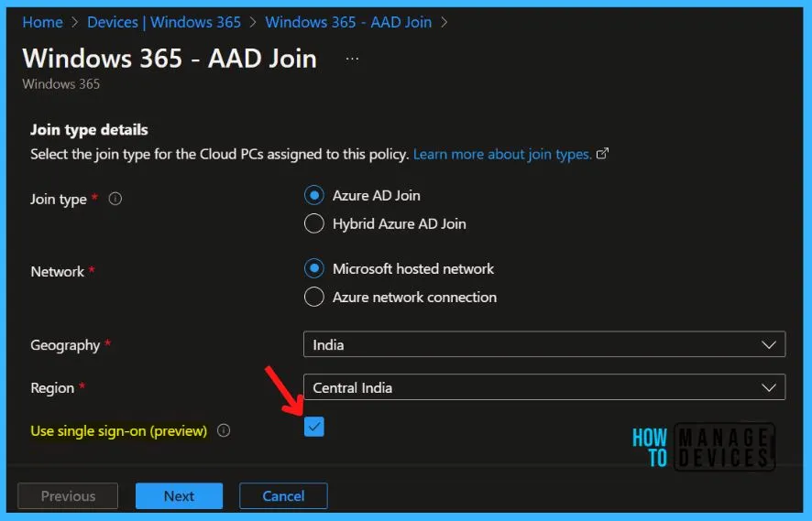Click the Cancel button
The image size is (812, 521).
tap(283, 496)
